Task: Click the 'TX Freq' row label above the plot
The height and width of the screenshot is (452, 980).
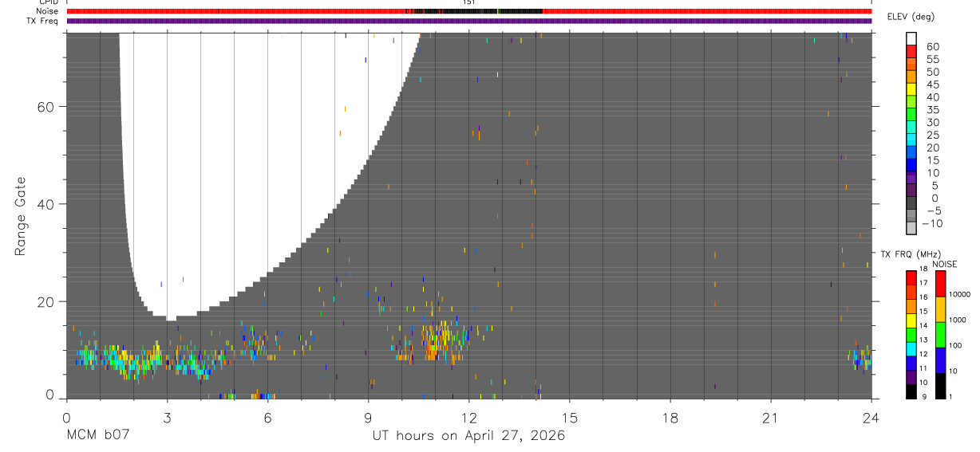Action: pos(44,21)
